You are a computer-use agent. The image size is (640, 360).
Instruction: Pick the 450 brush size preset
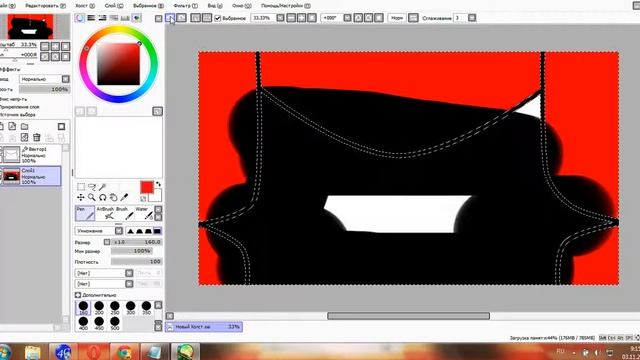tap(99, 323)
